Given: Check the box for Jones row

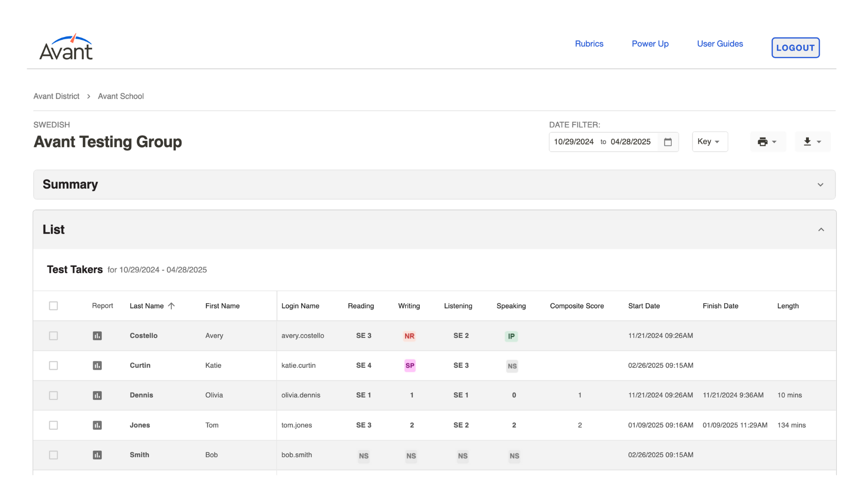Looking at the screenshot, I should pyautogui.click(x=53, y=425).
